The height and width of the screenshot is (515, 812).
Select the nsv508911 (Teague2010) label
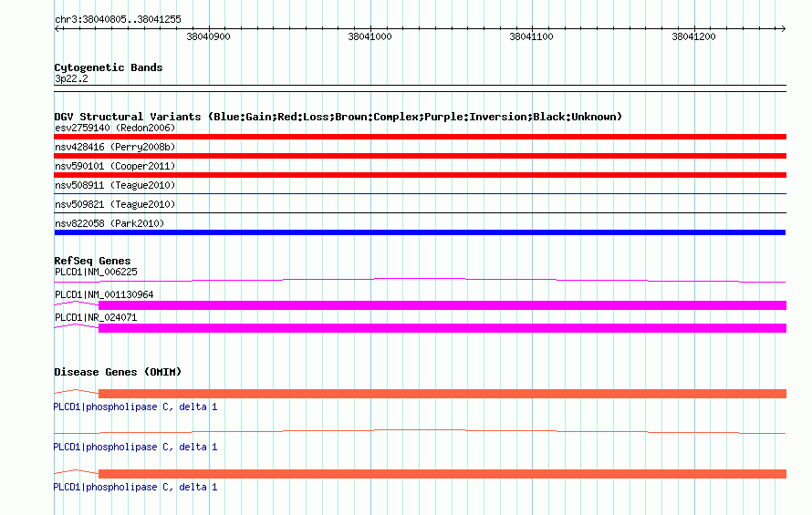[115, 185]
